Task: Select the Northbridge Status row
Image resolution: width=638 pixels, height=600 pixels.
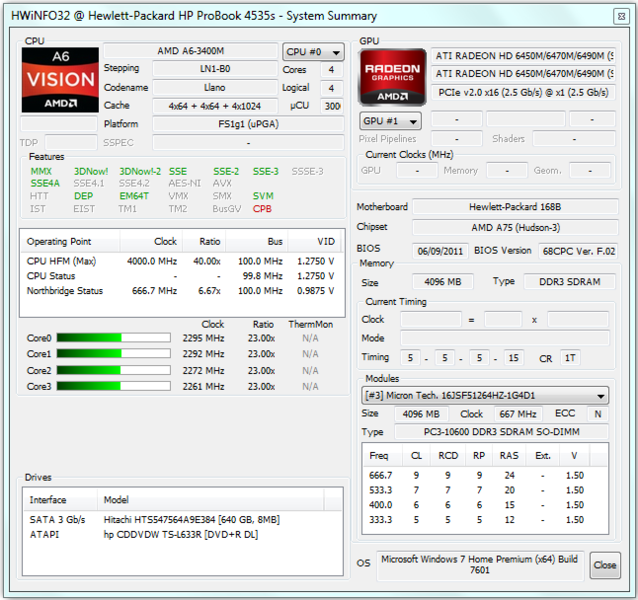Action: click(x=181, y=291)
